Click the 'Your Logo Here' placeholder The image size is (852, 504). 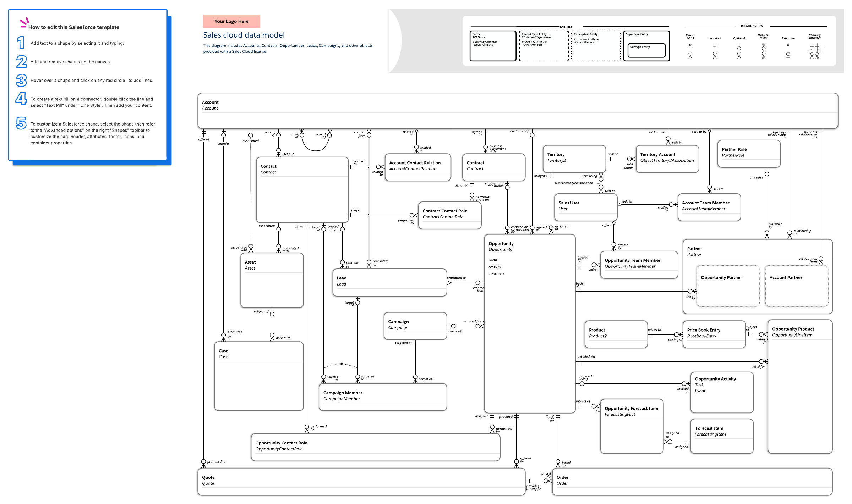(x=231, y=21)
